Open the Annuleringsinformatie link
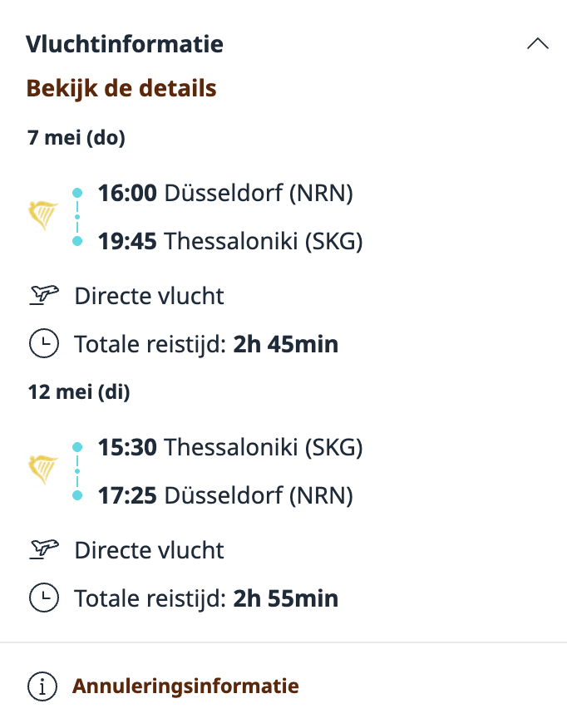The height and width of the screenshot is (728, 567). click(x=186, y=686)
